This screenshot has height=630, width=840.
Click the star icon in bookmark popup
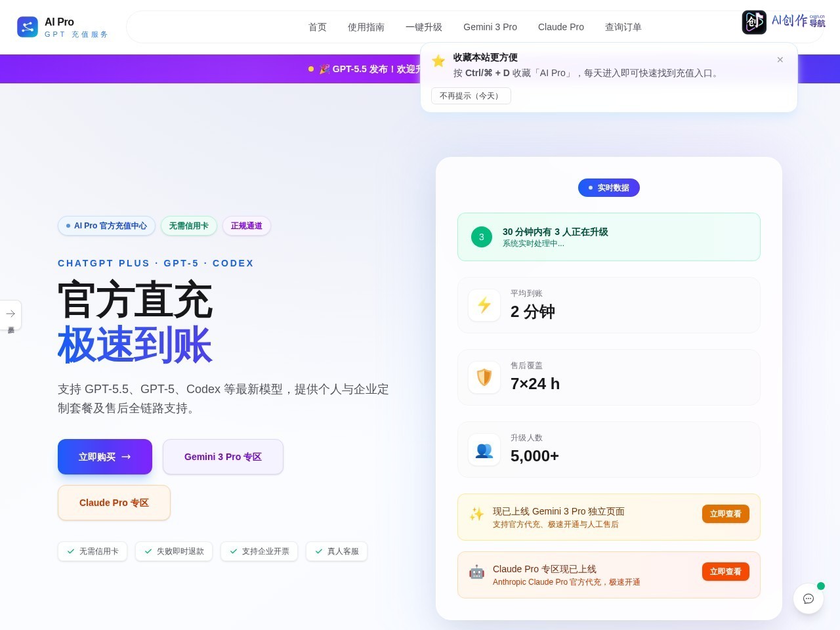click(x=438, y=61)
